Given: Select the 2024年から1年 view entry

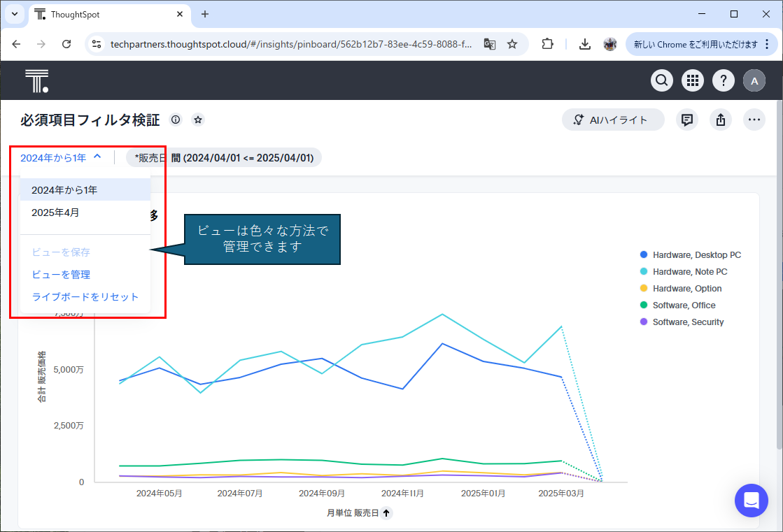Looking at the screenshot, I should pos(64,190).
